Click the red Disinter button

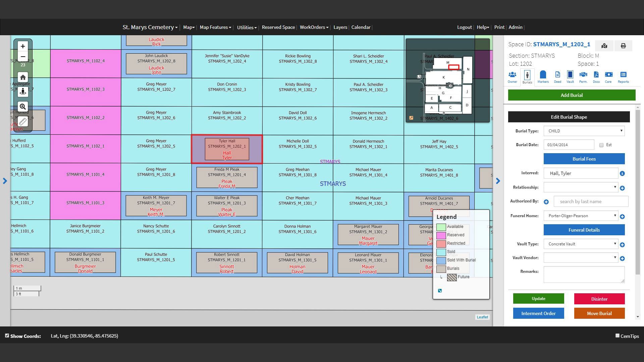tap(599, 299)
